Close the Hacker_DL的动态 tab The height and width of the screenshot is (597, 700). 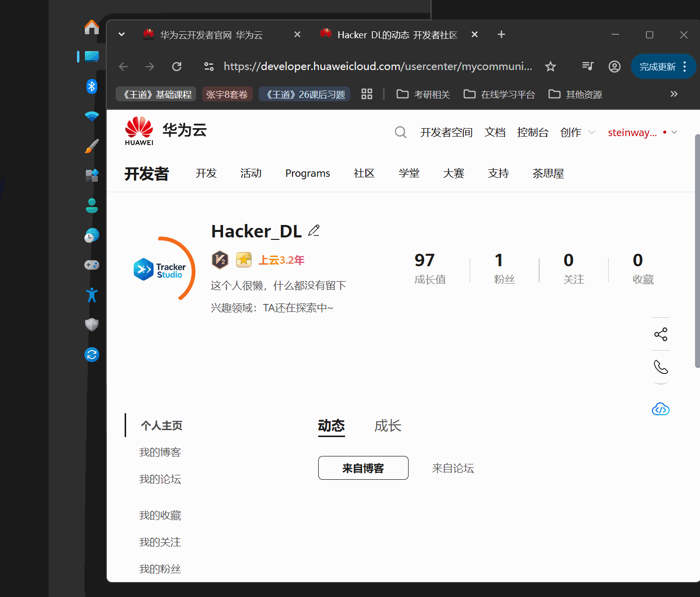pyautogui.click(x=475, y=34)
